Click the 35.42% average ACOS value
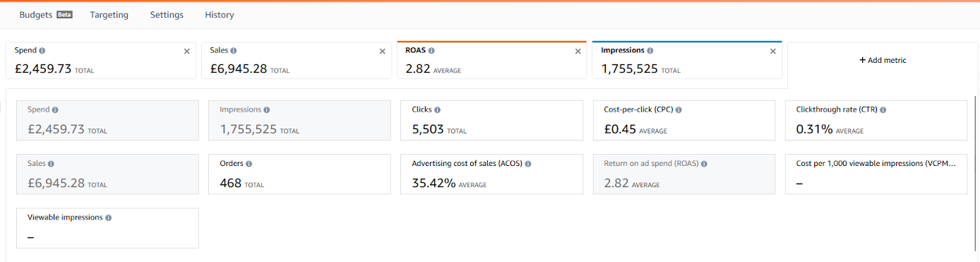980x262 pixels. (434, 183)
